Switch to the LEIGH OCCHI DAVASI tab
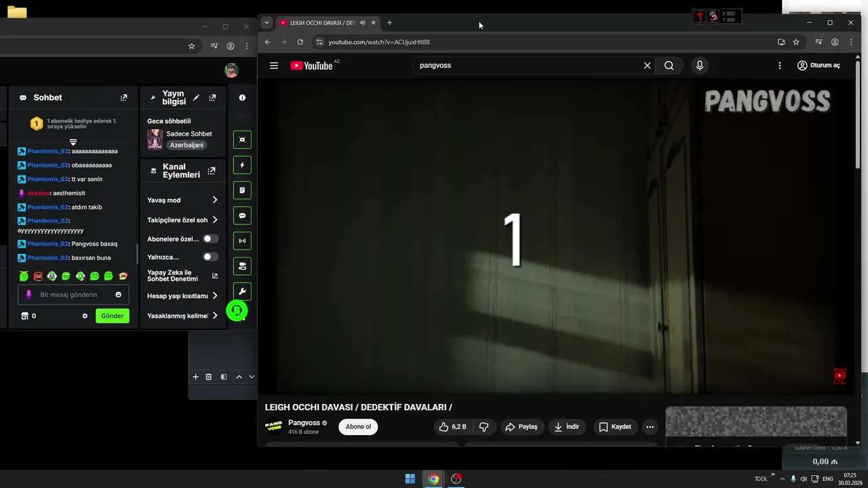This screenshot has height=488, width=868. [322, 22]
